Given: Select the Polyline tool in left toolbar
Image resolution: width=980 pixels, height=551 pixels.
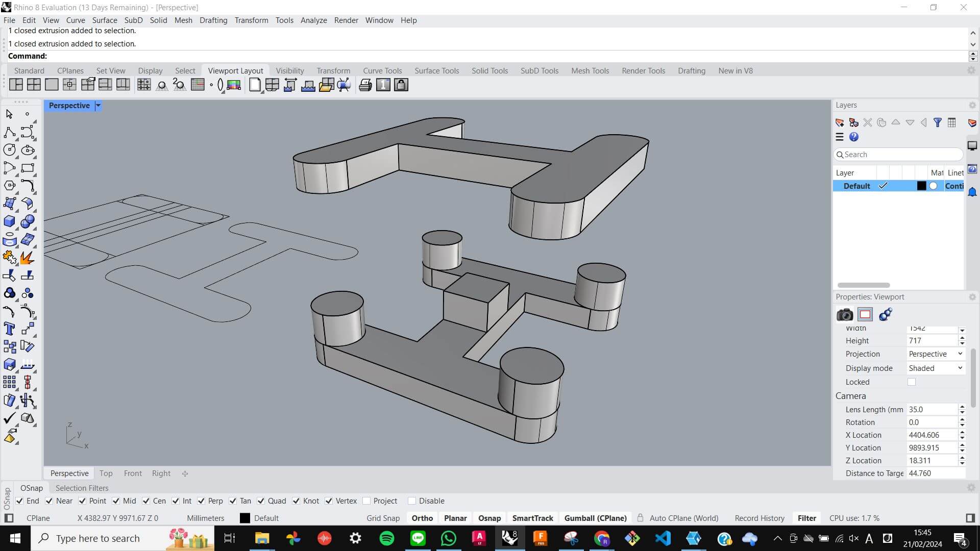Looking at the screenshot, I should point(9,133).
